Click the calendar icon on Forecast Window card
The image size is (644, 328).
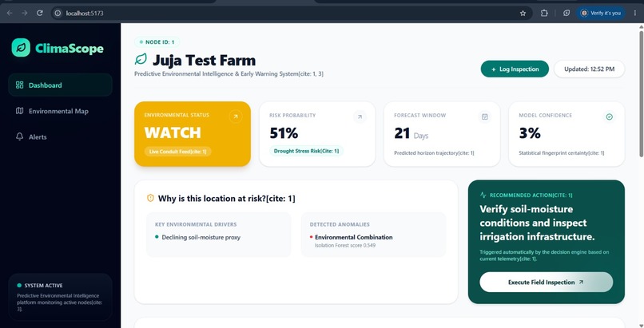click(x=485, y=117)
